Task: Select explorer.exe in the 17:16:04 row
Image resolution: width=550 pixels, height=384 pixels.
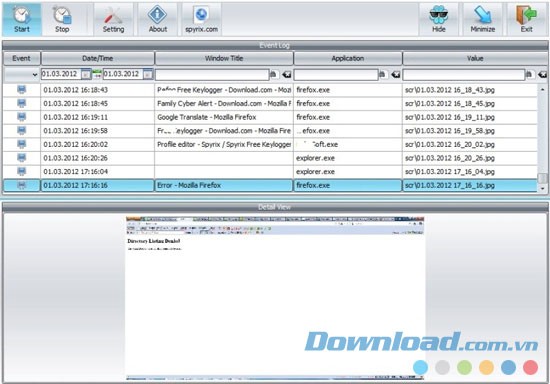Action: 348,172
